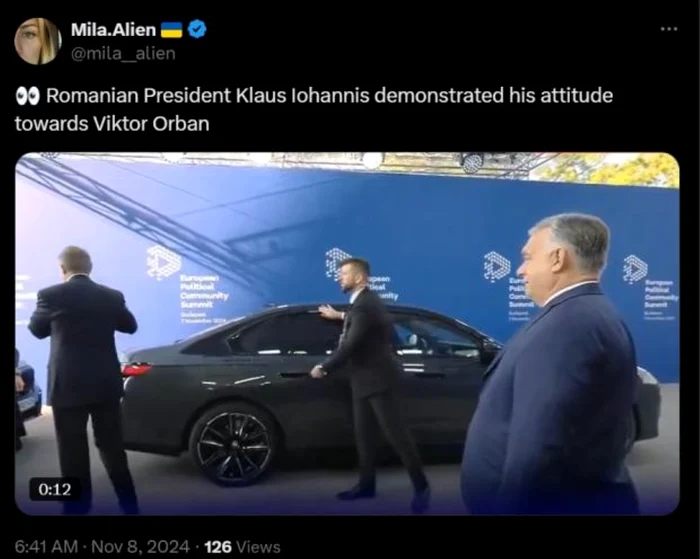Viewport: 700px width, 559px height.
Task: Play the embedded video in the tweet
Action: click(x=347, y=334)
